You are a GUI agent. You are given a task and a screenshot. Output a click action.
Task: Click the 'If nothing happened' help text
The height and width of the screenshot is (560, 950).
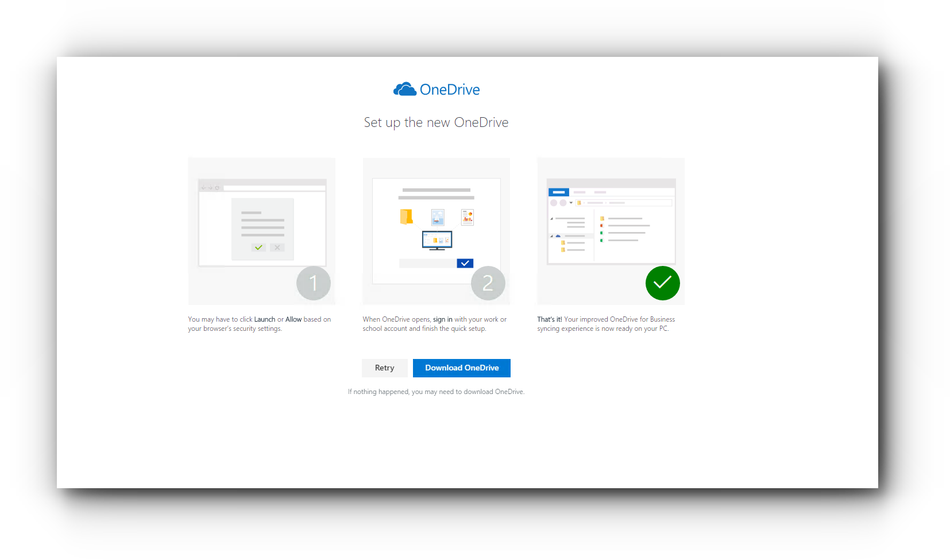(x=436, y=392)
